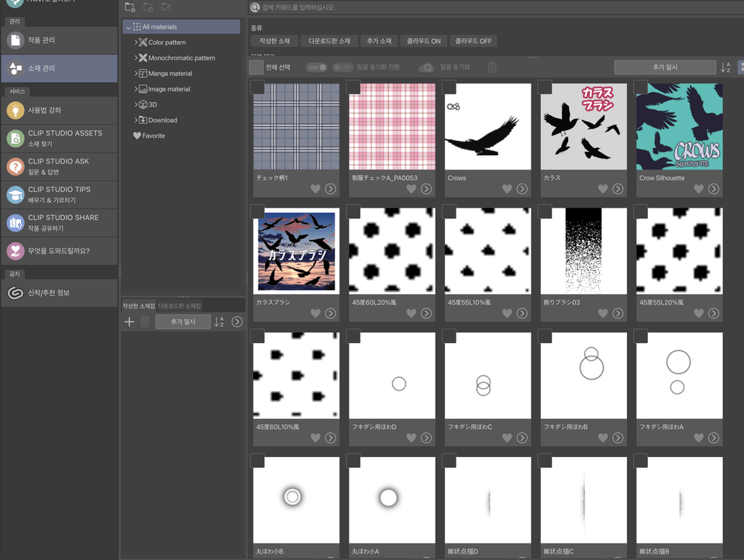Image resolution: width=744 pixels, height=560 pixels.
Task: Select checkbox on チェック柄1 thumbnail
Action: click(x=257, y=88)
